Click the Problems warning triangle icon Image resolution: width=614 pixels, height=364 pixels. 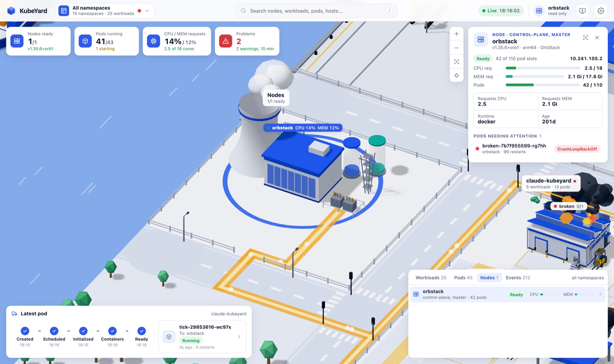[226, 41]
